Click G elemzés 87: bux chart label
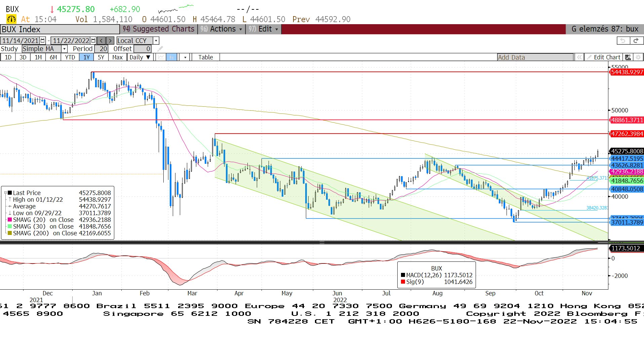This screenshot has height=340, width=644. (605, 29)
